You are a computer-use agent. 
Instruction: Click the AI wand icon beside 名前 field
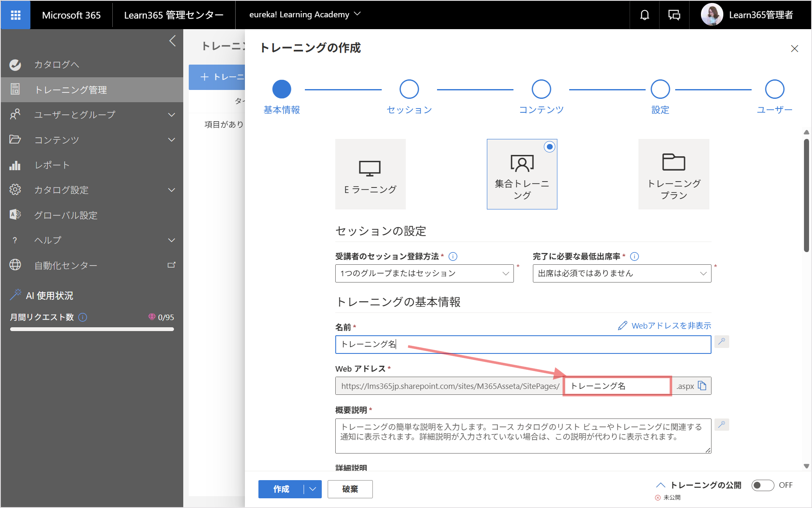pyautogui.click(x=722, y=341)
